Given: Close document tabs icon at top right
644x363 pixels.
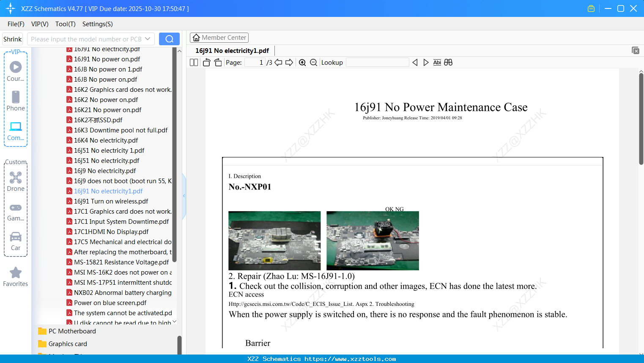Looking at the screenshot, I should click(x=636, y=50).
